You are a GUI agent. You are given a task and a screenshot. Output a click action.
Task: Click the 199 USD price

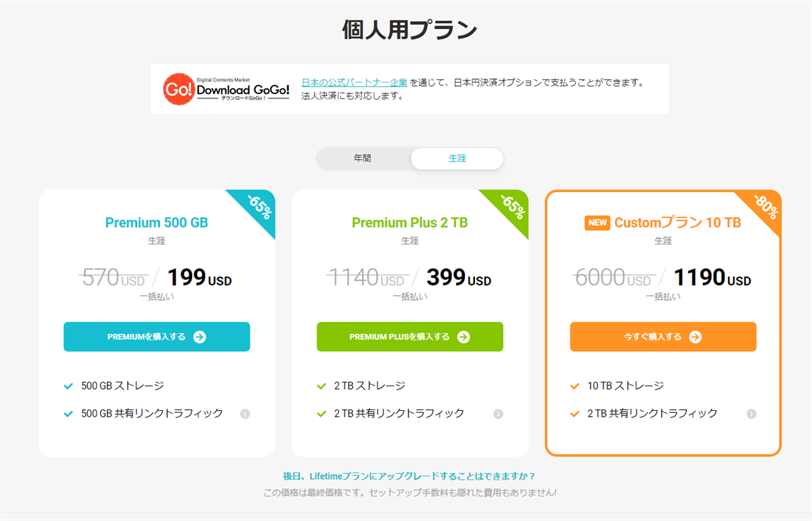coord(199,278)
